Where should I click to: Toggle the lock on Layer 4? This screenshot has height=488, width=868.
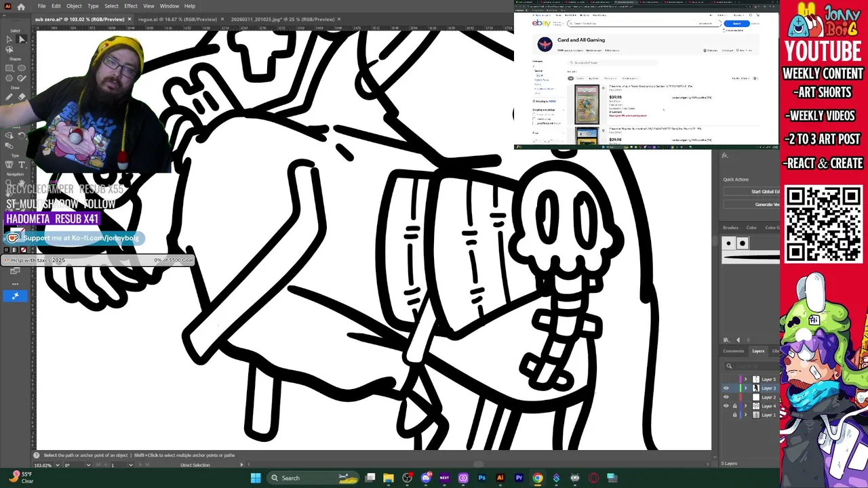tap(734, 406)
